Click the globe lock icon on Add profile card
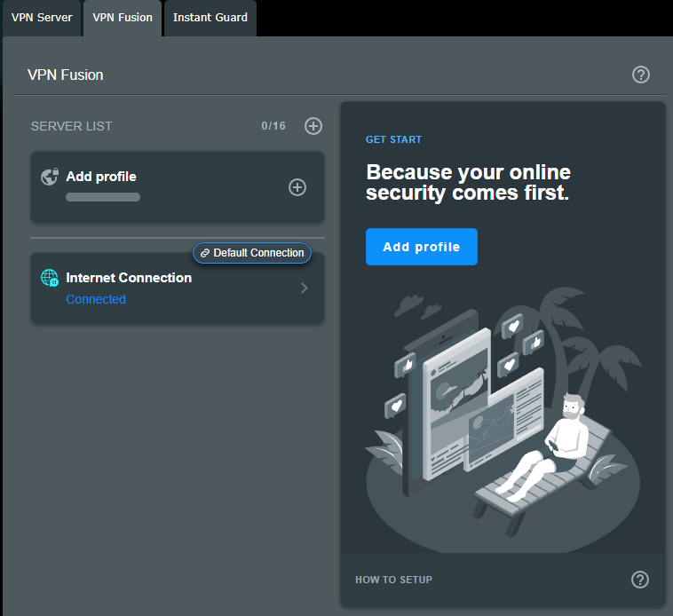The image size is (673, 616). pos(50,177)
